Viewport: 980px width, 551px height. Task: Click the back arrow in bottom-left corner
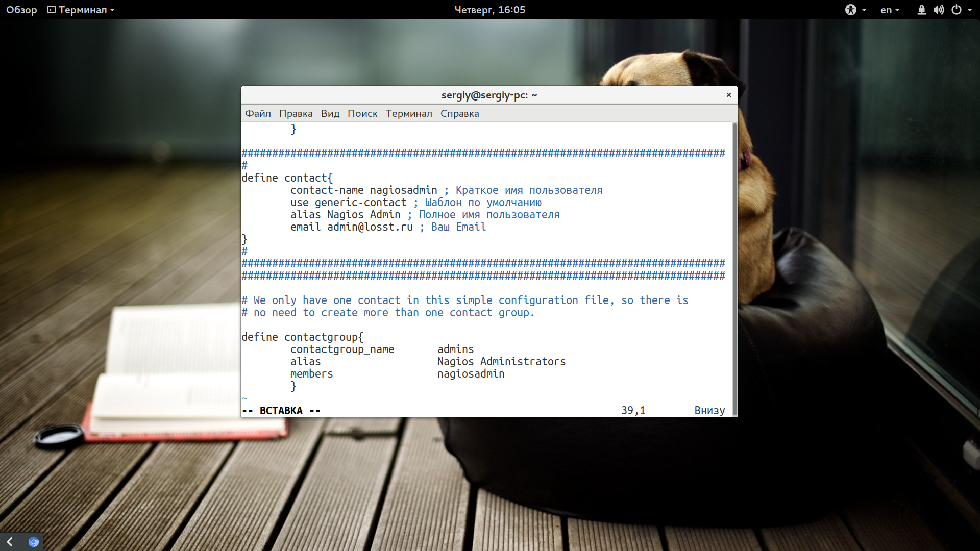(x=10, y=542)
